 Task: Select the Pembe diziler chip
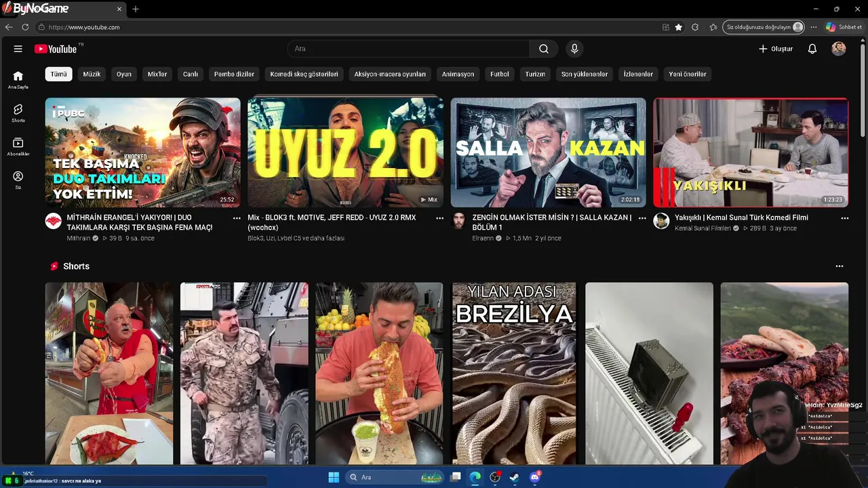coord(234,74)
